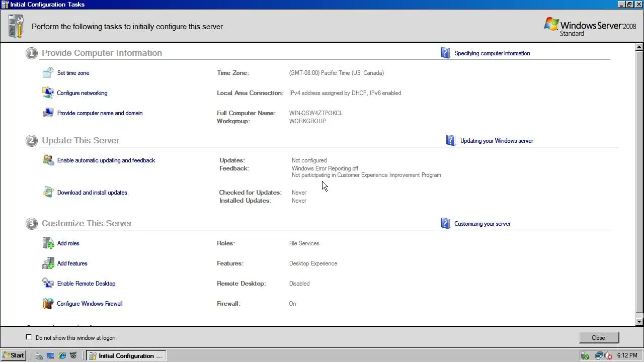Click the computer name and domain icon
The image size is (644, 362).
coord(48,113)
